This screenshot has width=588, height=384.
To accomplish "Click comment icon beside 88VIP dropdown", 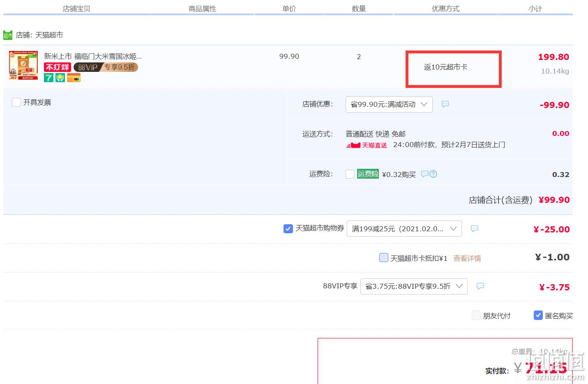I will pyautogui.click(x=480, y=286).
